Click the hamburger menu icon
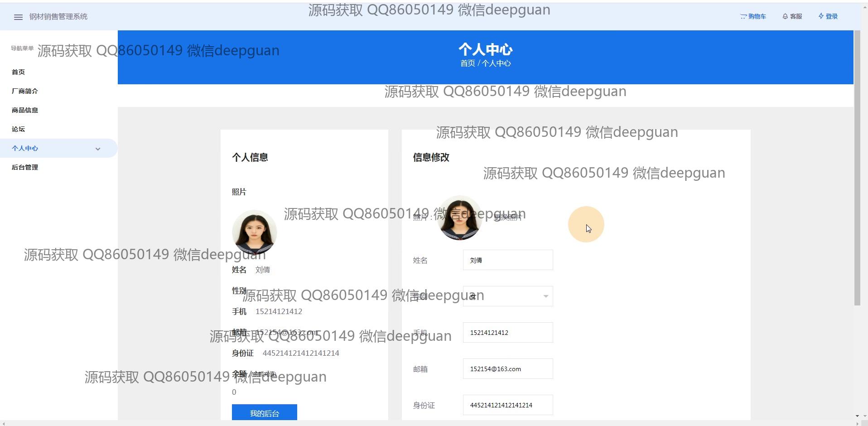 pos(18,17)
